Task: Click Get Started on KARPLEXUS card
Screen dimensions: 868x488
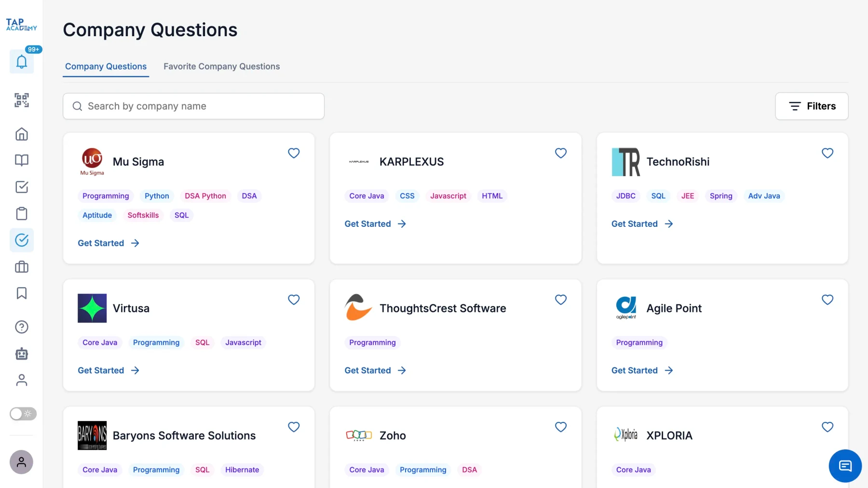Action: 375,224
